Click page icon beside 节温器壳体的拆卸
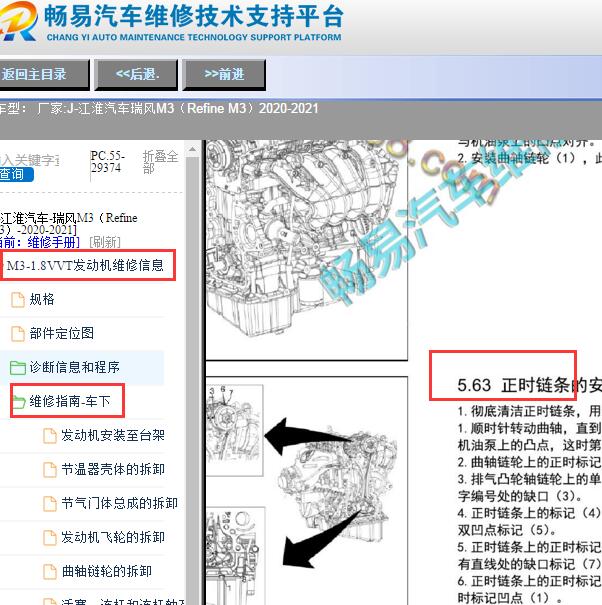The height and width of the screenshot is (605, 602). click(x=49, y=470)
